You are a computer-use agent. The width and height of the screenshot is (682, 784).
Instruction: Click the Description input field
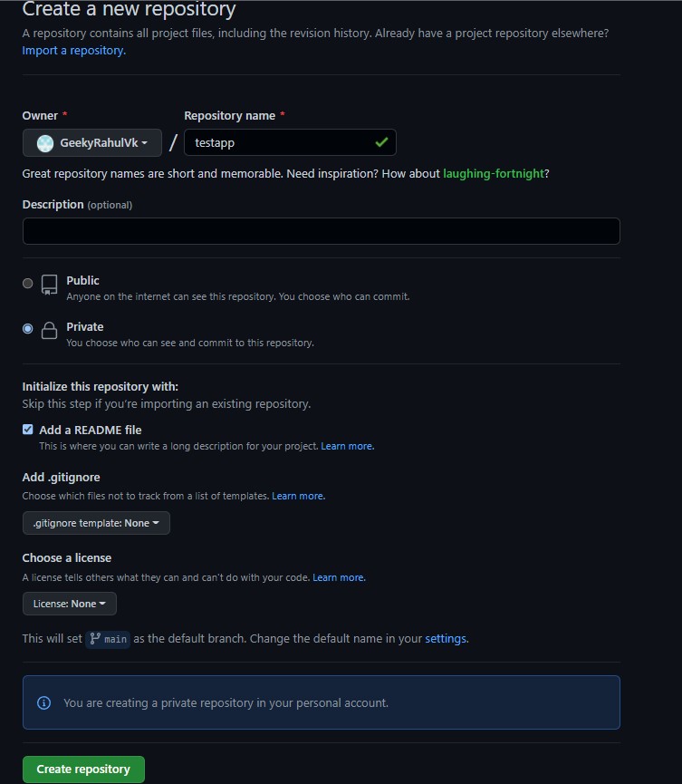[x=321, y=231]
